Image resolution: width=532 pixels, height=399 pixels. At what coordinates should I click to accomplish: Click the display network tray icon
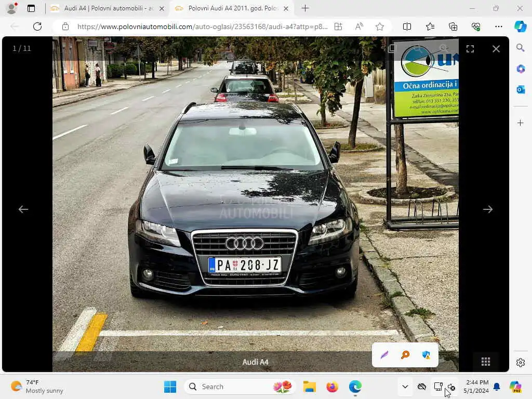tap(438, 387)
